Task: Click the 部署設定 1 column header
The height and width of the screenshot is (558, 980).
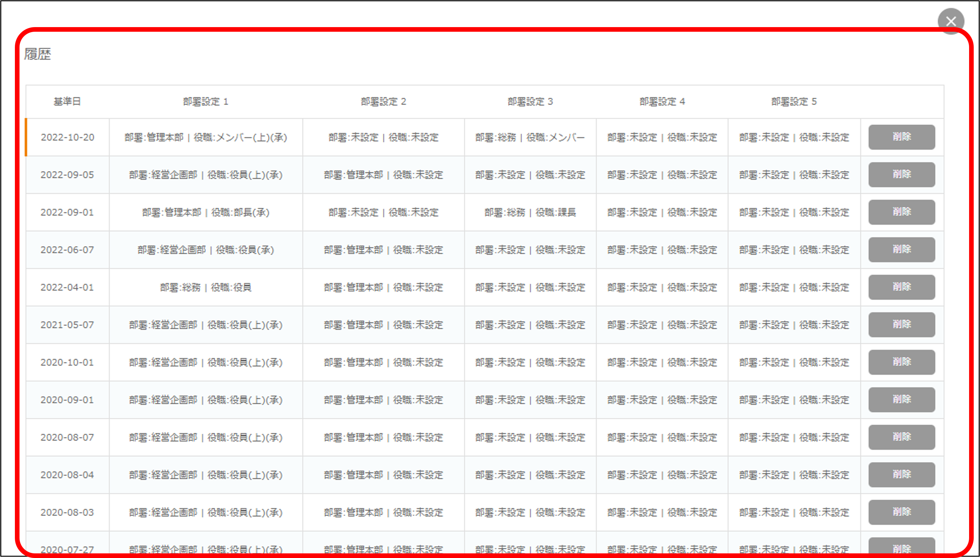Action: coord(205,101)
